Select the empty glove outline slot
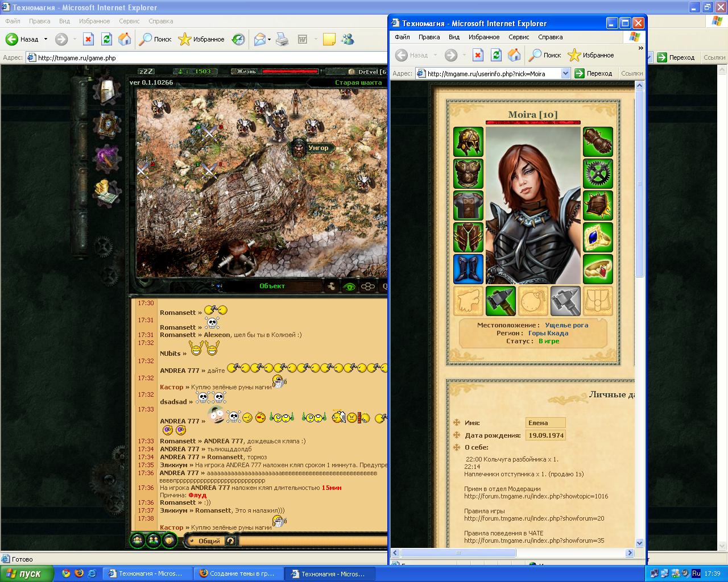The width and height of the screenshot is (728, 582). 468,301
